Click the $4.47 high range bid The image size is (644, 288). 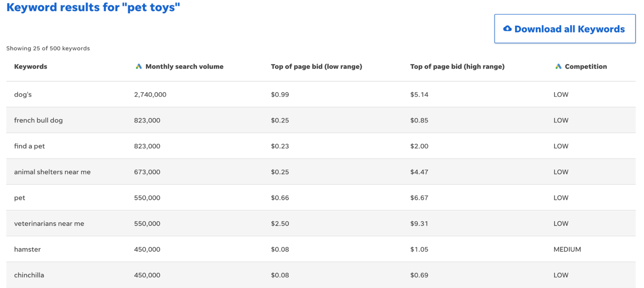pyautogui.click(x=419, y=172)
